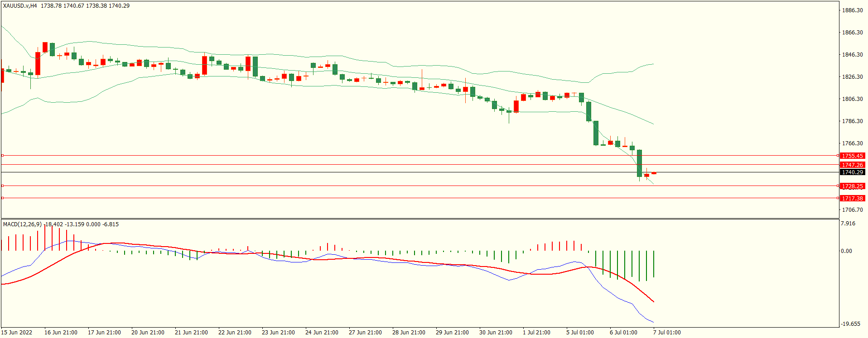Click the 1826.30 price axis label
Screen dimensions: 868x338
pyautogui.click(x=852, y=77)
